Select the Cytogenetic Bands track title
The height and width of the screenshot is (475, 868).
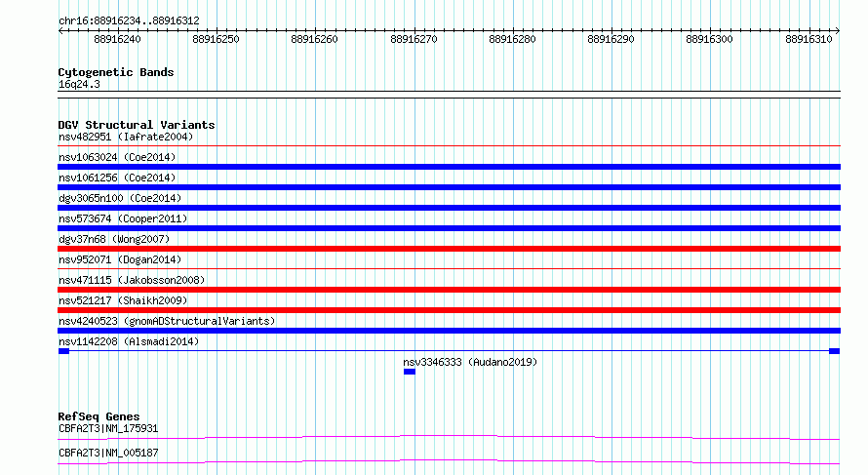pyautogui.click(x=116, y=72)
